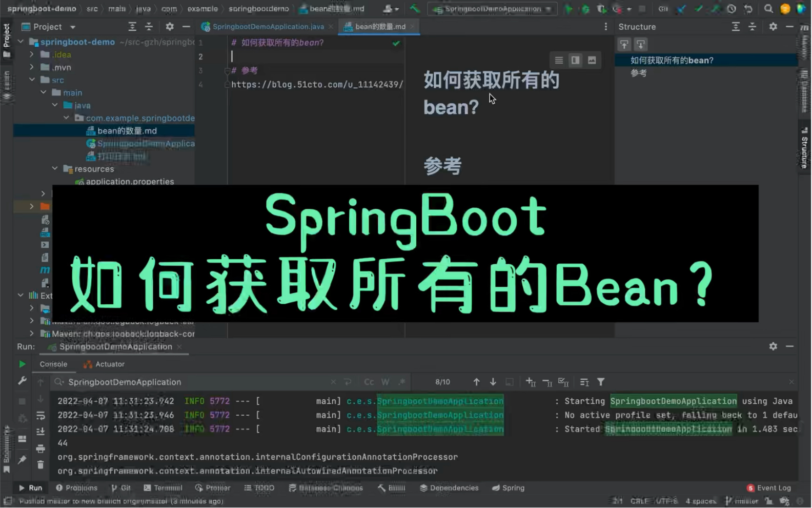Collapse the java folder
This screenshot has width=812, height=508.
(x=55, y=105)
